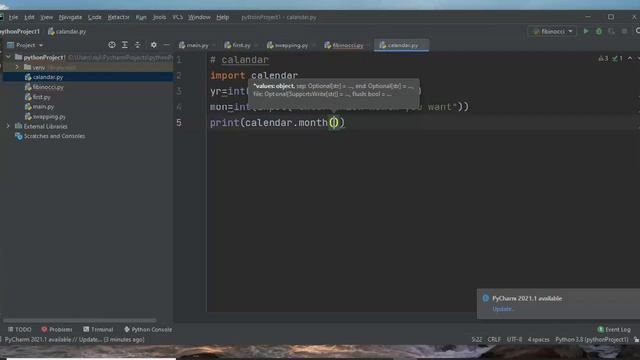Screen dimensions: 640x360
Task: Click the Update link in notification
Action: 503,309
